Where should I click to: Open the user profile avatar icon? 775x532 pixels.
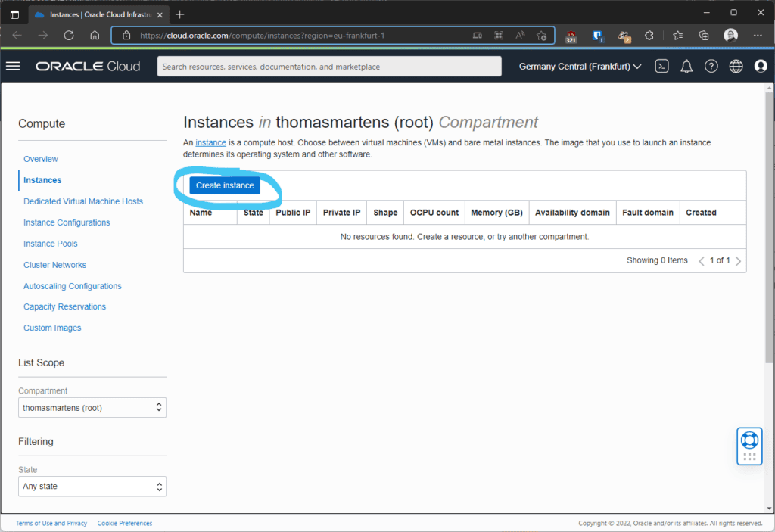[761, 67]
